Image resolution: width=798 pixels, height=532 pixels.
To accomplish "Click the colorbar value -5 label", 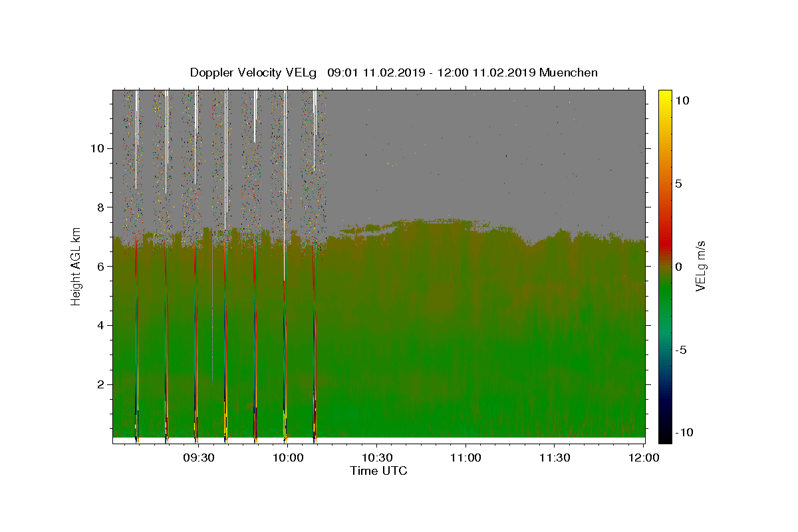I will click(682, 350).
